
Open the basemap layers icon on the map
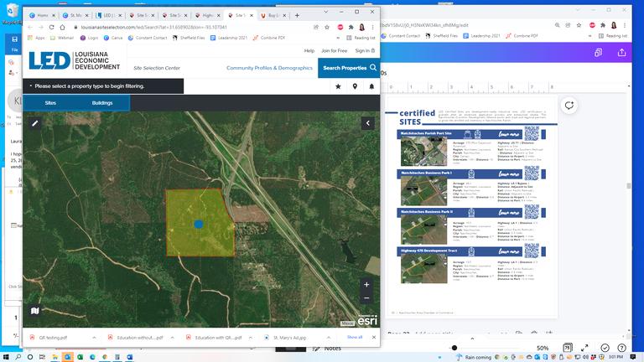[x=35, y=311]
